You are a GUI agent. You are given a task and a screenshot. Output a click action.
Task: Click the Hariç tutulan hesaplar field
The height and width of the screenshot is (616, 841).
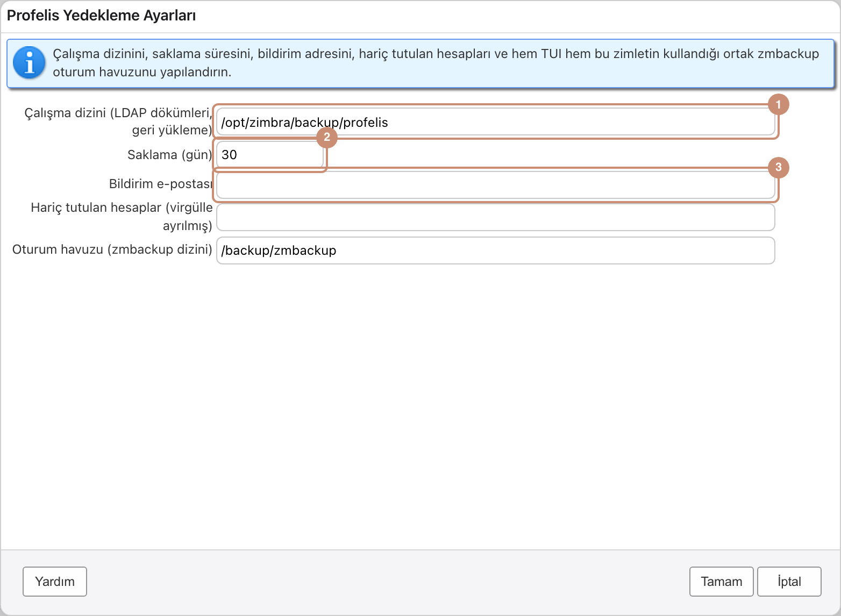pyautogui.click(x=495, y=217)
